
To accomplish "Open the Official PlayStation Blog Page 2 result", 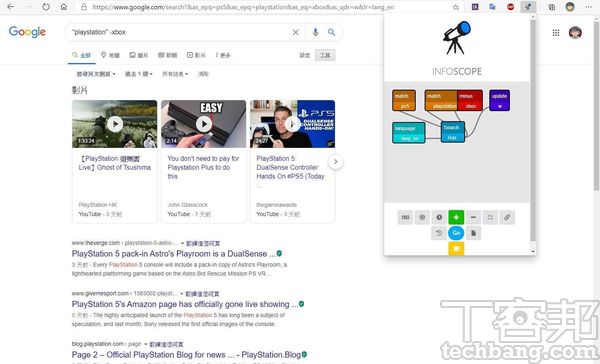I will click(x=186, y=355).
